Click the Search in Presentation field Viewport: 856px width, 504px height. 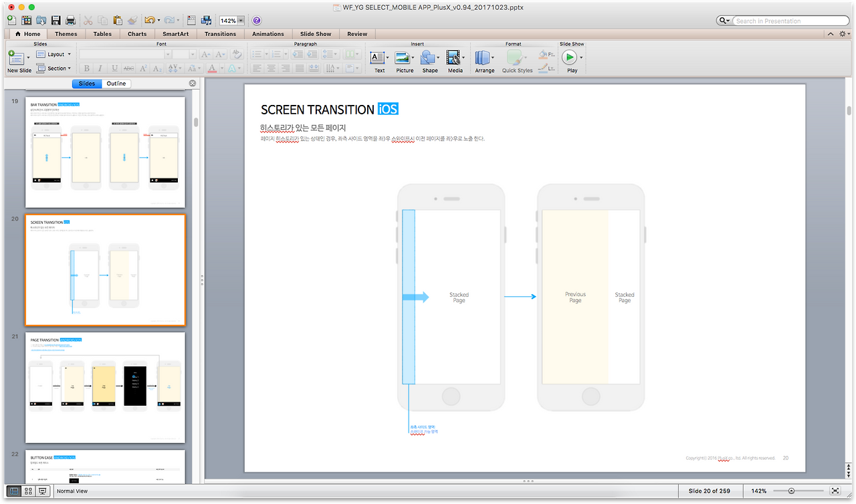tap(790, 21)
